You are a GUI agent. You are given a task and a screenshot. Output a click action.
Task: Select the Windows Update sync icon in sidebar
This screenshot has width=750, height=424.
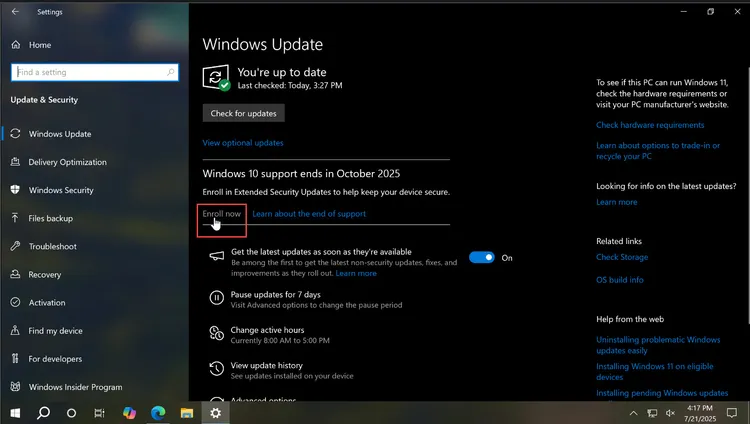[15, 134]
